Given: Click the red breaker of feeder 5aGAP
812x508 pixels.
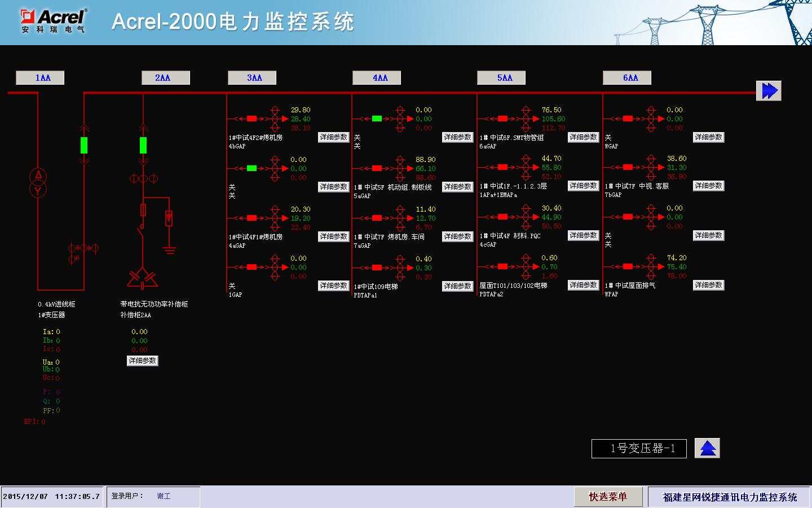Looking at the screenshot, I should click(377, 168).
